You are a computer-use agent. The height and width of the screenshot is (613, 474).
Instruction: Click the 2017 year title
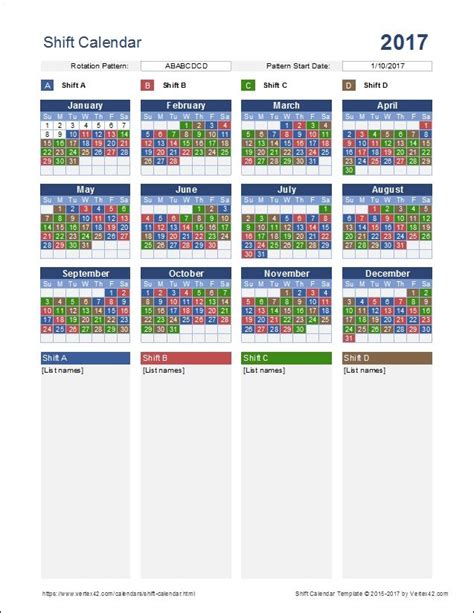click(x=404, y=42)
